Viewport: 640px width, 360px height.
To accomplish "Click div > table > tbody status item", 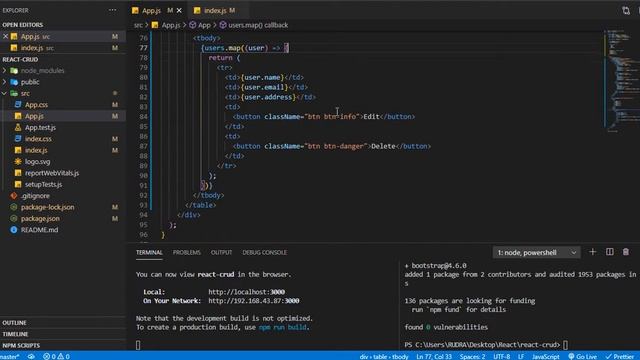I will pyautogui.click(x=384, y=356).
